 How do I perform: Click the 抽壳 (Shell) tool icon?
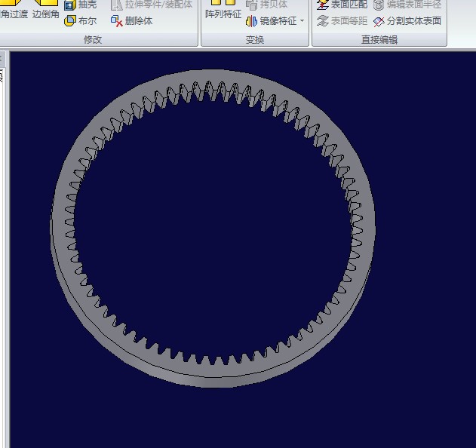(x=70, y=5)
